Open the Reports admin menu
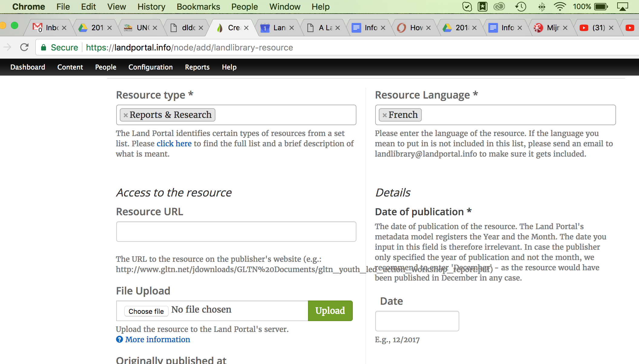Screen dimensions: 639x364 [x=197, y=67]
